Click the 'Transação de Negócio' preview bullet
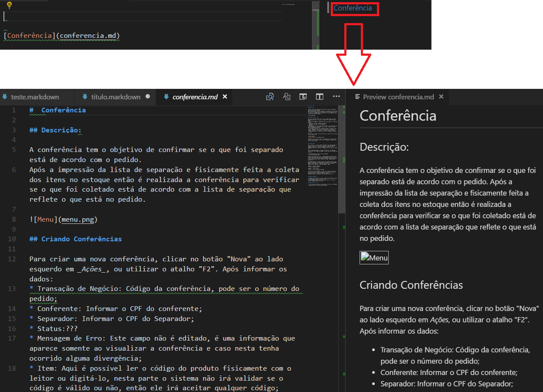The height and width of the screenshot is (392, 543). click(x=455, y=355)
